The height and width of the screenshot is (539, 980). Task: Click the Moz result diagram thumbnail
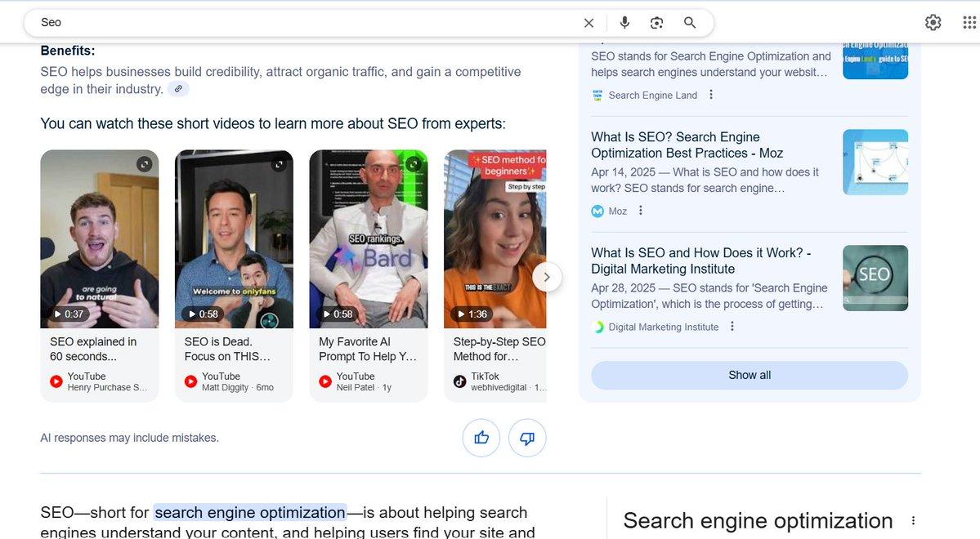point(875,162)
